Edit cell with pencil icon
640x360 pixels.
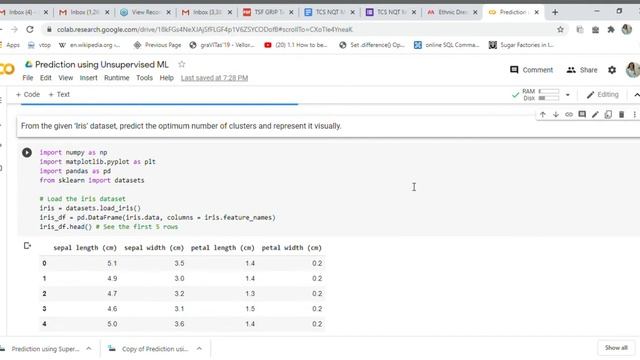595,115
